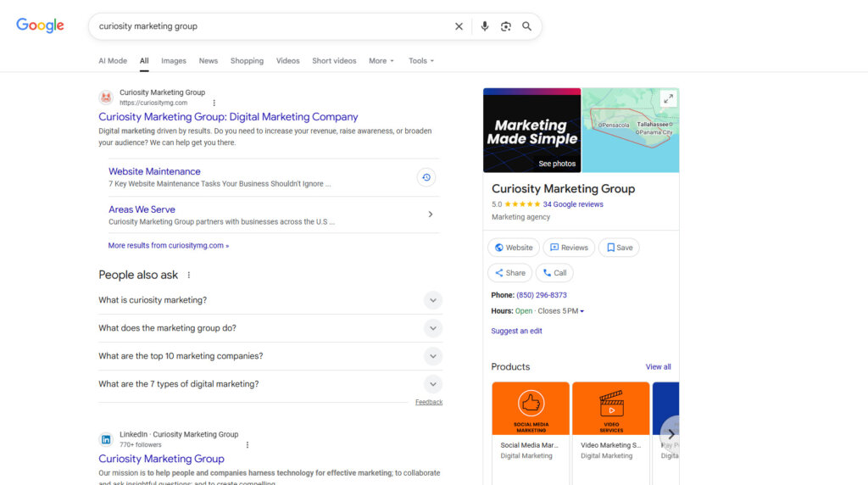The width and height of the screenshot is (868, 485).
Task: Open three-dot menu beside curiositymg.com result
Action: pos(214,103)
